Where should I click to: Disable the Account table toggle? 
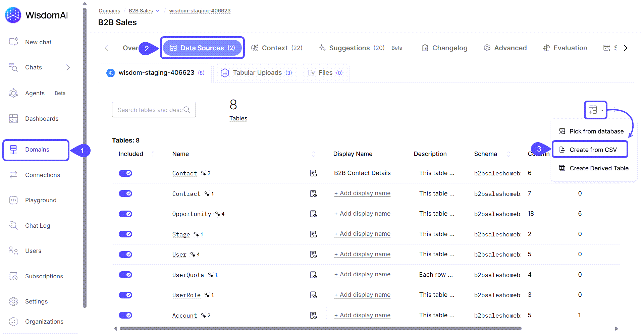click(125, 315)
